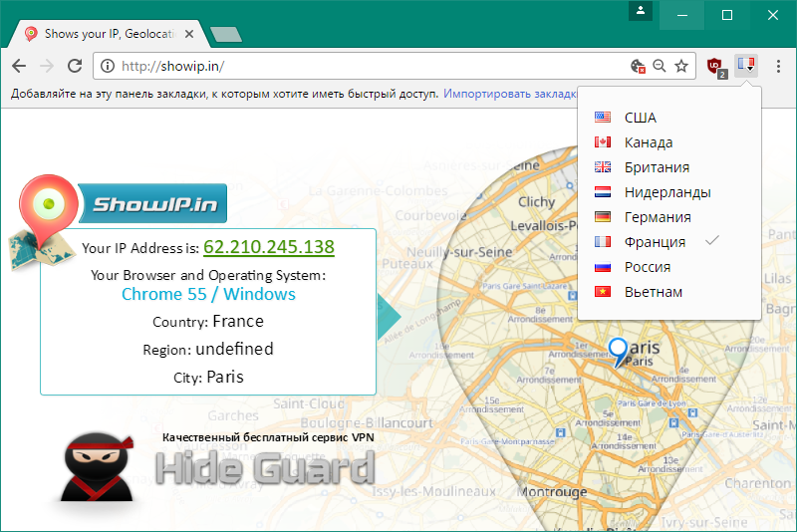Click the Hide Guard ninja mascot
The width and height of the screenshot is (797, 532).
pos(97,467)
